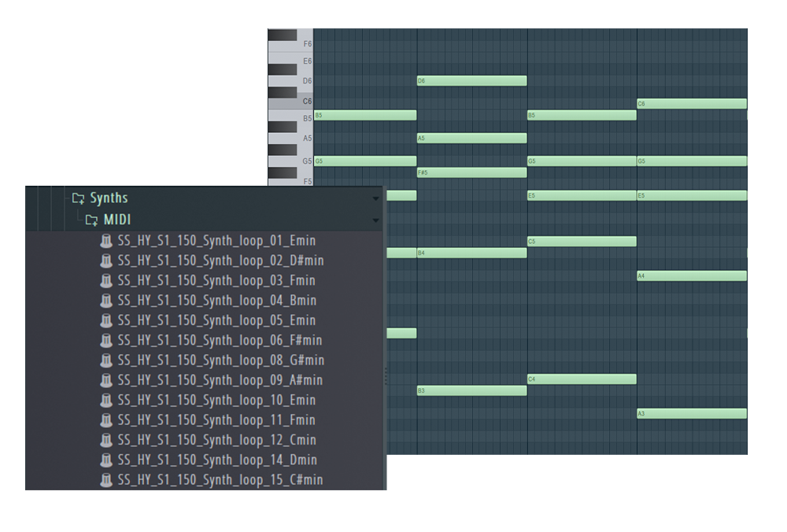Select the D6 note in the piano roll
The image size is (787, 532).
(x=471, y=81)
